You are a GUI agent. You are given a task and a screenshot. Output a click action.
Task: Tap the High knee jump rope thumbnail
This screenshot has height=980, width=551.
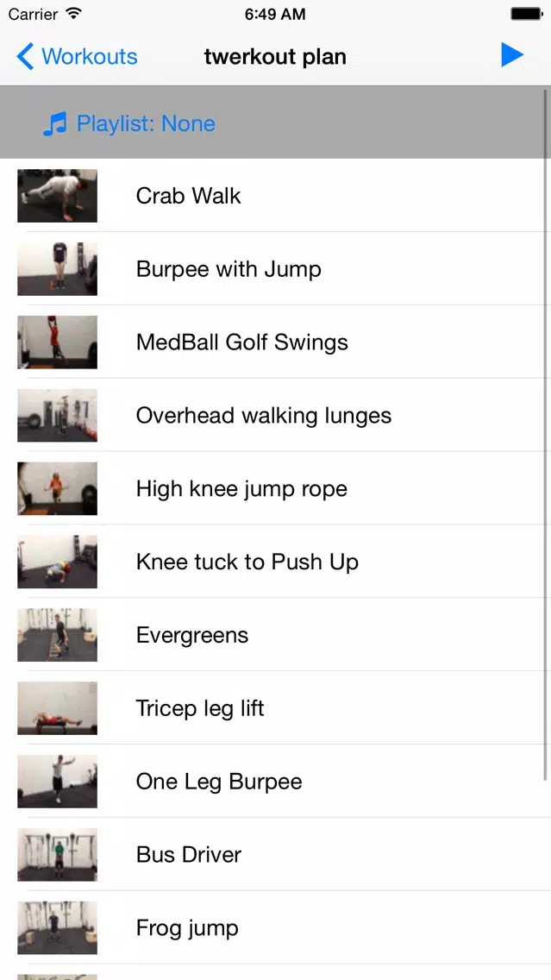[x=57, y=489]
